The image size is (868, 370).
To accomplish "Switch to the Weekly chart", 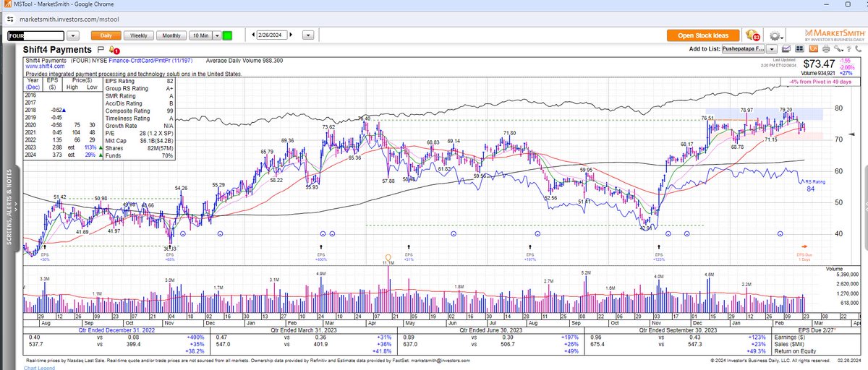I will pos(139,35).
